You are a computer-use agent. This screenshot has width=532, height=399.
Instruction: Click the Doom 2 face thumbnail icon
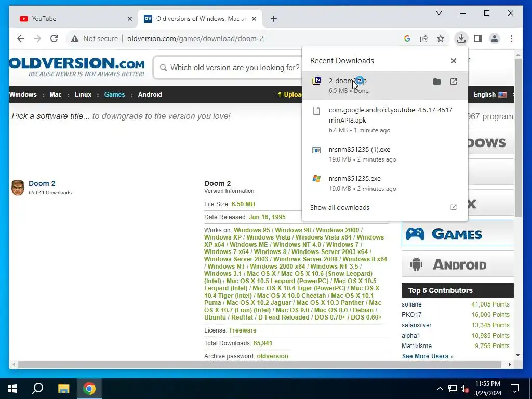18,188
